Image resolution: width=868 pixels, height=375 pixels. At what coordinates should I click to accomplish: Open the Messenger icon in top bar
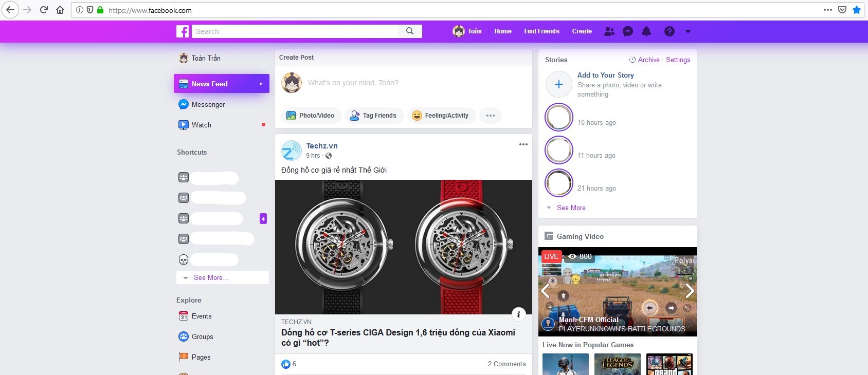click(x=628, y=31)
